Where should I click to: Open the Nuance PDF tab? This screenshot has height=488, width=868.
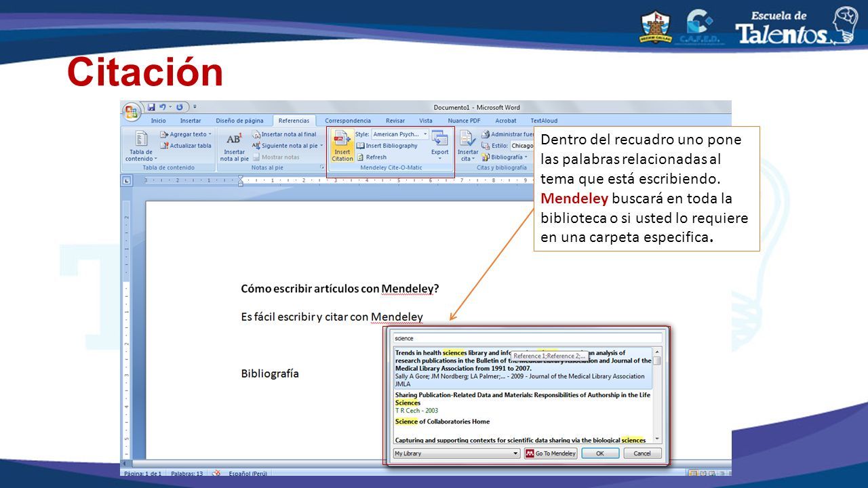pyautogui.click(x=464, y=121)
